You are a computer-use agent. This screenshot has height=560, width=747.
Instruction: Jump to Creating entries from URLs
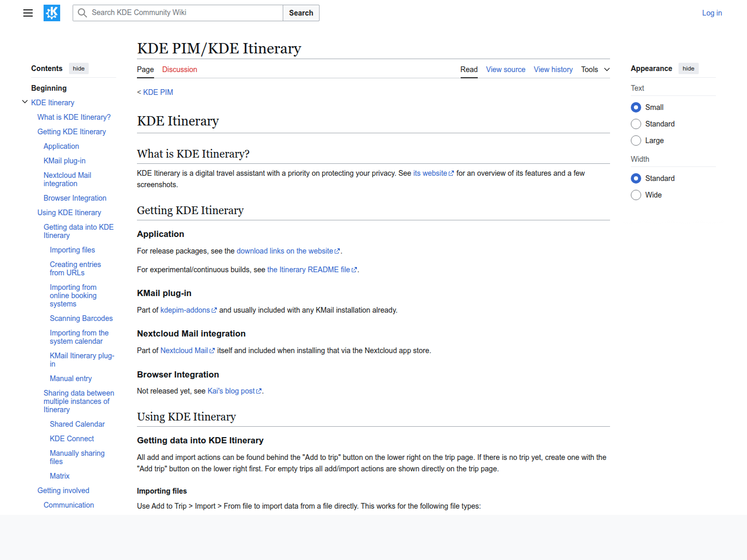coord(75,269)
